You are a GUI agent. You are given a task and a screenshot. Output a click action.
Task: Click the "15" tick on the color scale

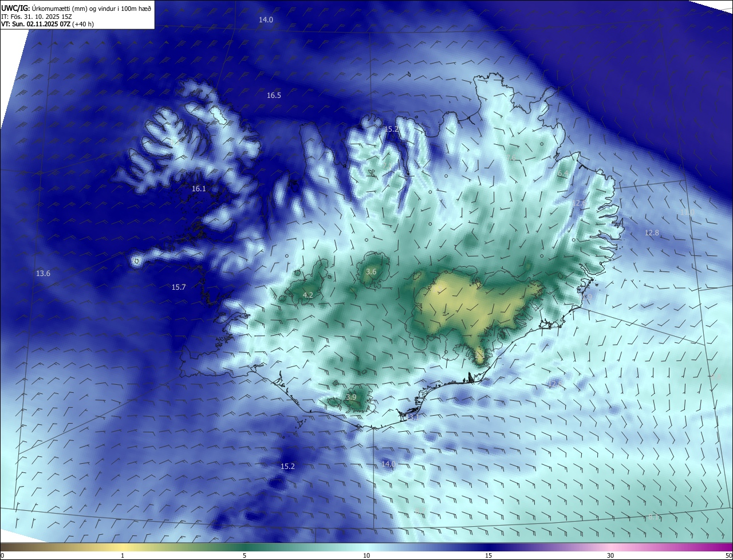[x=488, y=555]
